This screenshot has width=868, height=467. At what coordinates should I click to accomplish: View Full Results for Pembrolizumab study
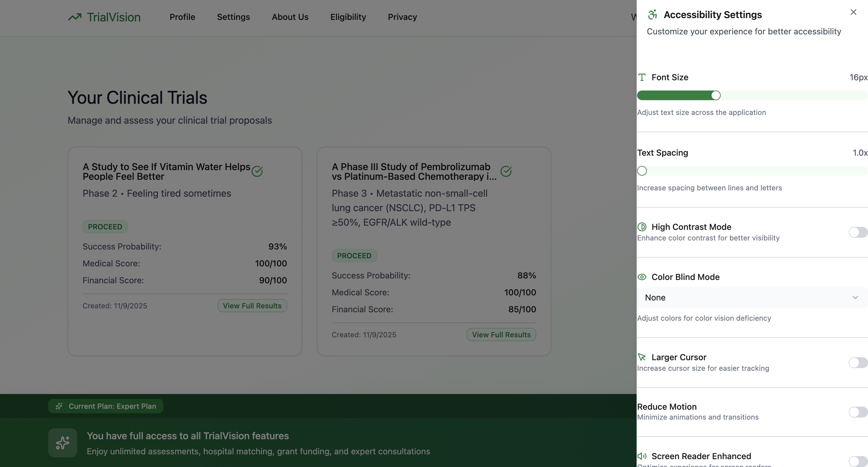click(501, 335)
